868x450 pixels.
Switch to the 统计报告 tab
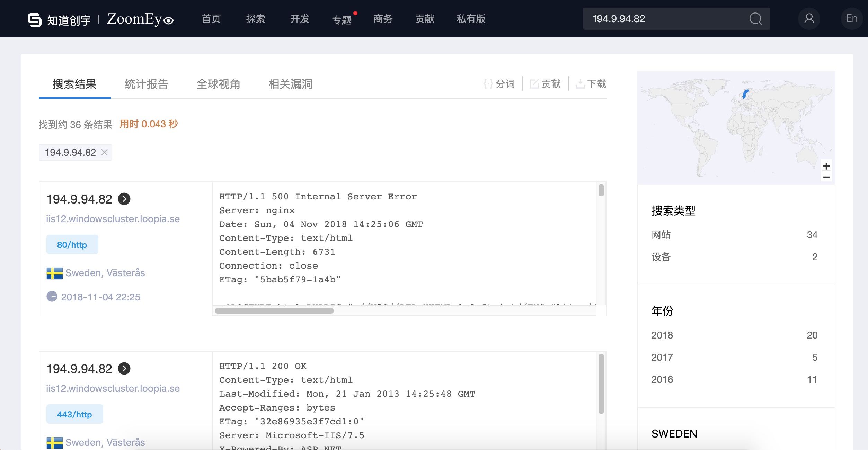tap(146, 84)
